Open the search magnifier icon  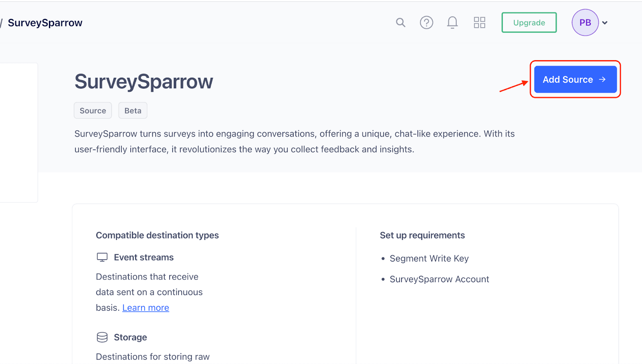(400, 22)
